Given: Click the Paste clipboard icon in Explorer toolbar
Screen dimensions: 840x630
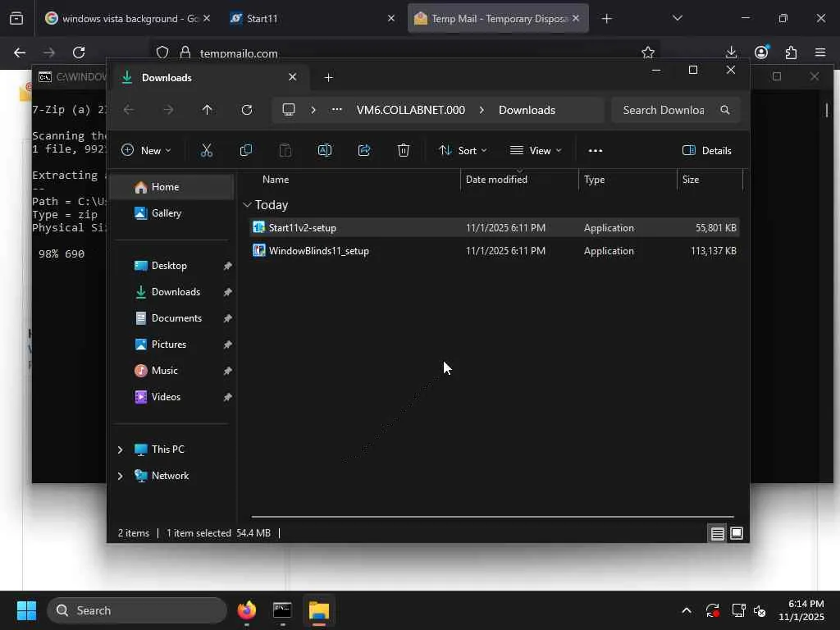Looking at the screenshot, I should (x=285, y=151).
